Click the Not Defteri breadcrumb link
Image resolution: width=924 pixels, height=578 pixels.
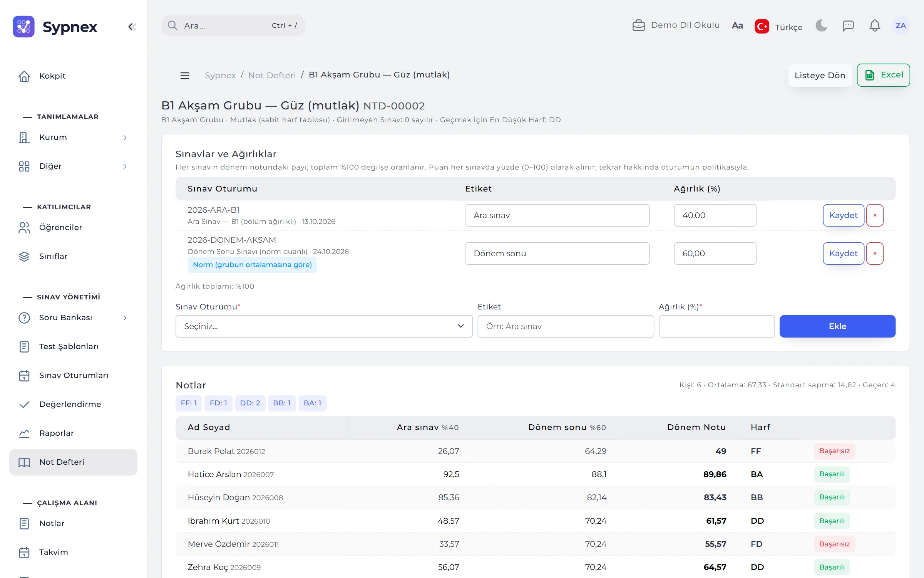(x=272, y=75)
